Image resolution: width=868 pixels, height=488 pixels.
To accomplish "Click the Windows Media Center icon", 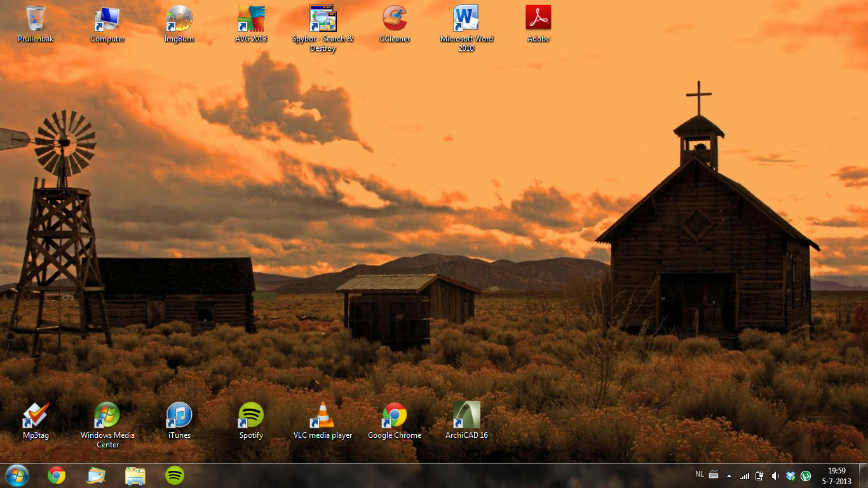I will click(107, 416).
